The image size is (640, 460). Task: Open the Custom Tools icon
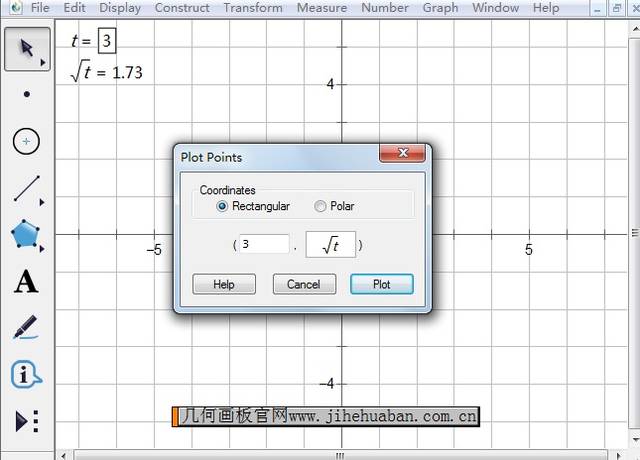click(26, 421)
